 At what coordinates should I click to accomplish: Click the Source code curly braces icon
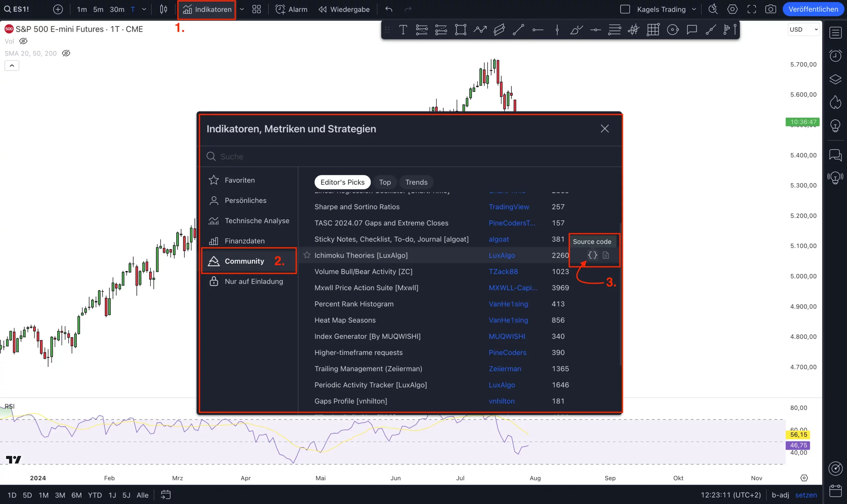click(593, 255)
